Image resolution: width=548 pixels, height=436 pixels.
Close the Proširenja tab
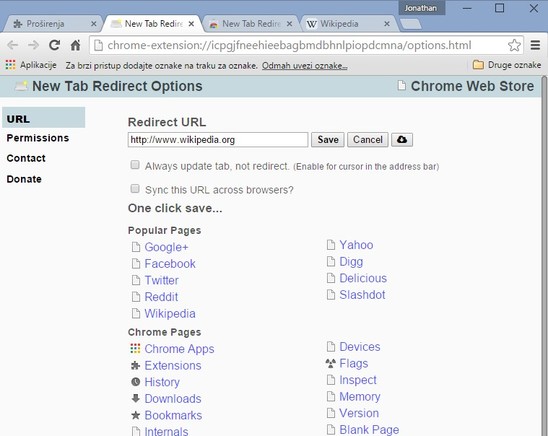pos(93,24)
